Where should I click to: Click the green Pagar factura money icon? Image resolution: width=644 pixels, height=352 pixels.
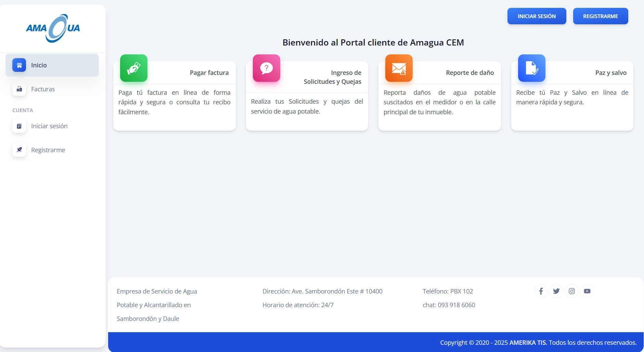[134, 68]
